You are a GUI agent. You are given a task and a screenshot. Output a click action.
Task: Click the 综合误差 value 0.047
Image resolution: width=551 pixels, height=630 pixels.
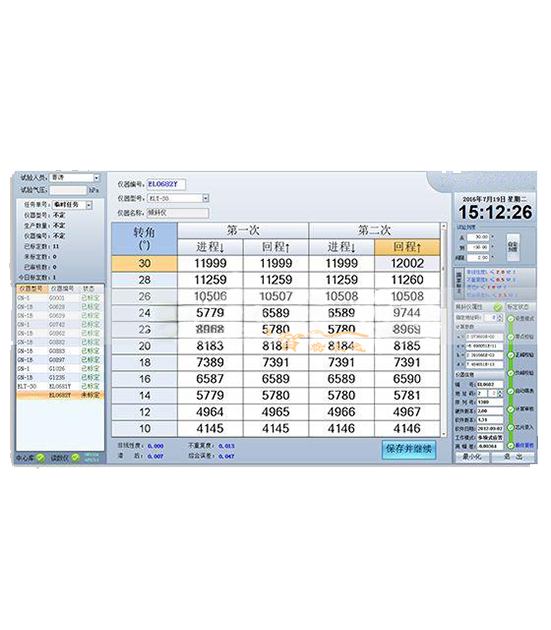pos(227,456)
